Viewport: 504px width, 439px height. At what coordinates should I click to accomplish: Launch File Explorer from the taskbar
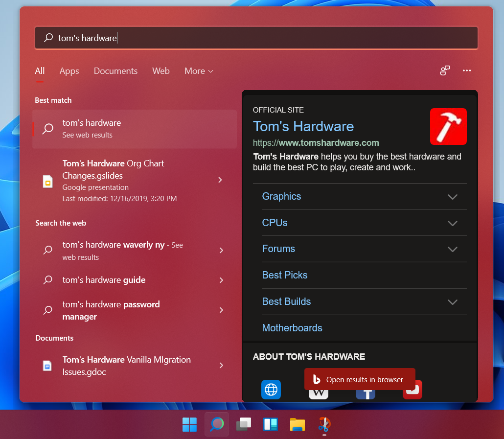[297, 424]
